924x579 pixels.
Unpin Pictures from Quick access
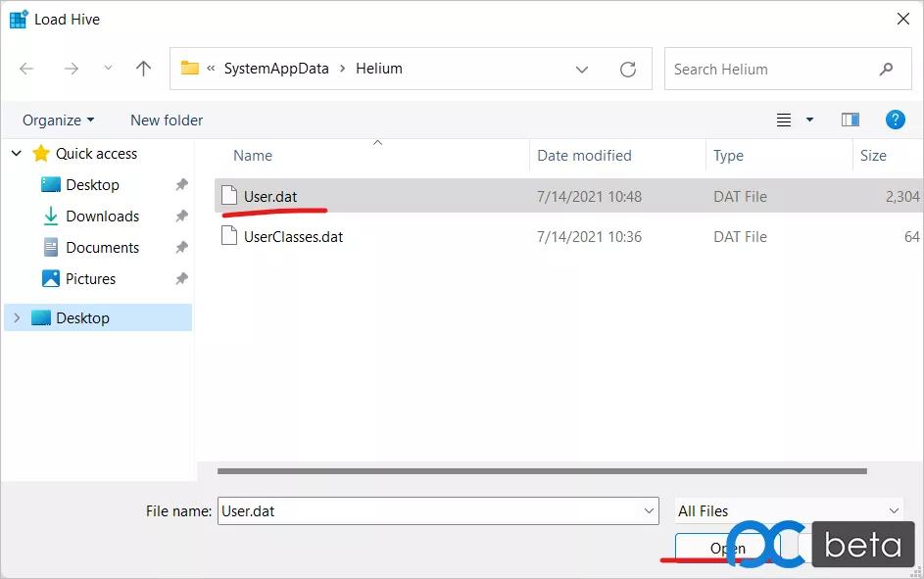point(179,278)
